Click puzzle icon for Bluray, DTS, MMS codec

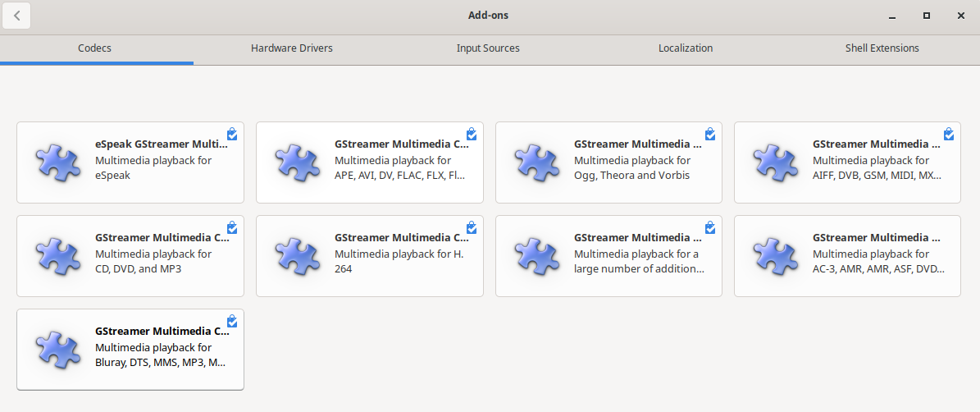pyautogui.click(x=57, y=350)
